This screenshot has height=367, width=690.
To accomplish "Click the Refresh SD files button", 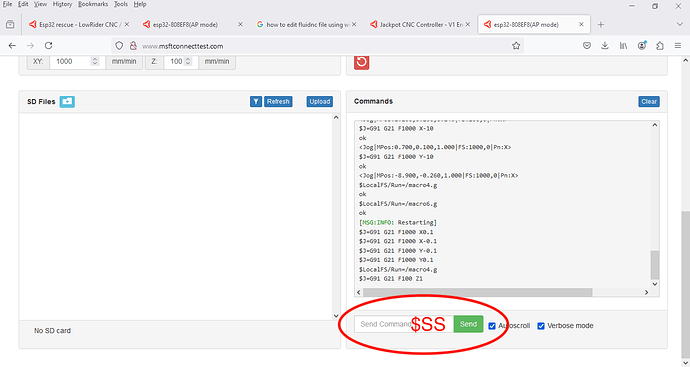I will pos(278,102).
